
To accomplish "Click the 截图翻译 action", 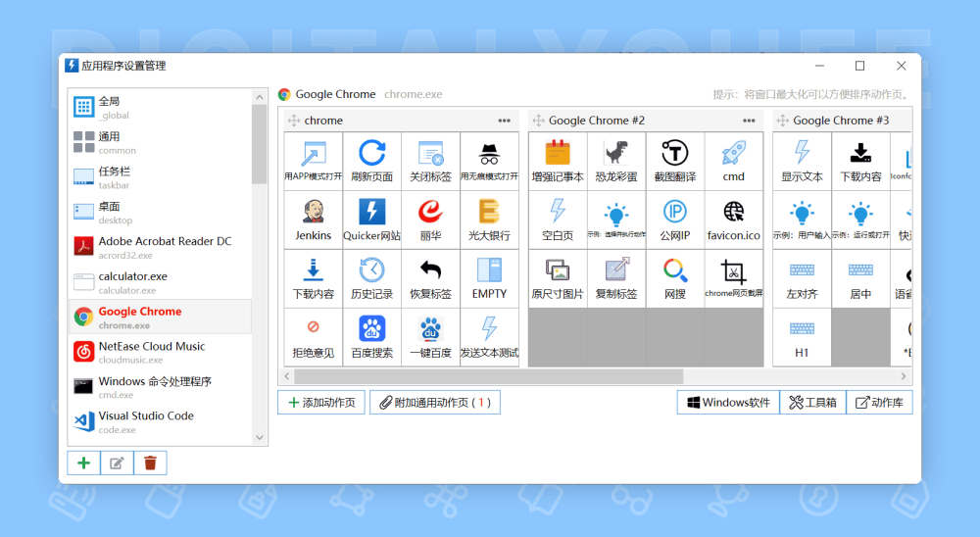I will tap(675, 162).
